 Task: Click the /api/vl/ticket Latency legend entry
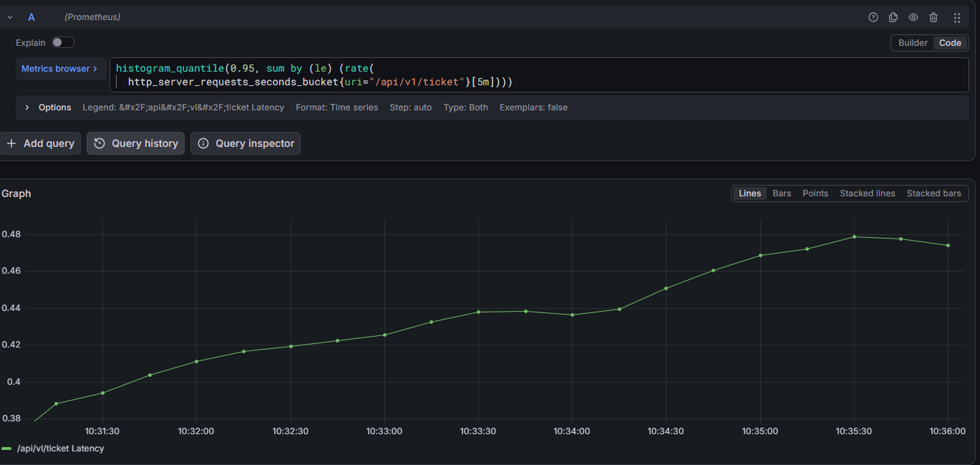tap(60, 449)
